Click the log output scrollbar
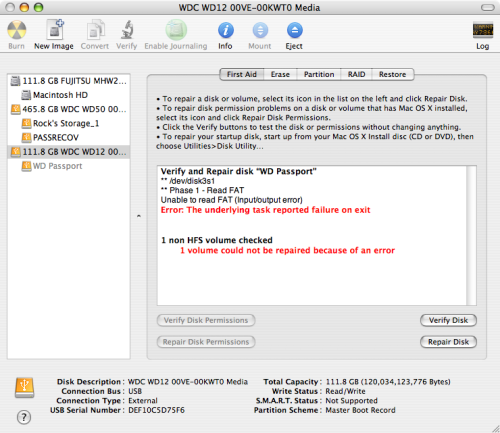 tap(471, 235)
